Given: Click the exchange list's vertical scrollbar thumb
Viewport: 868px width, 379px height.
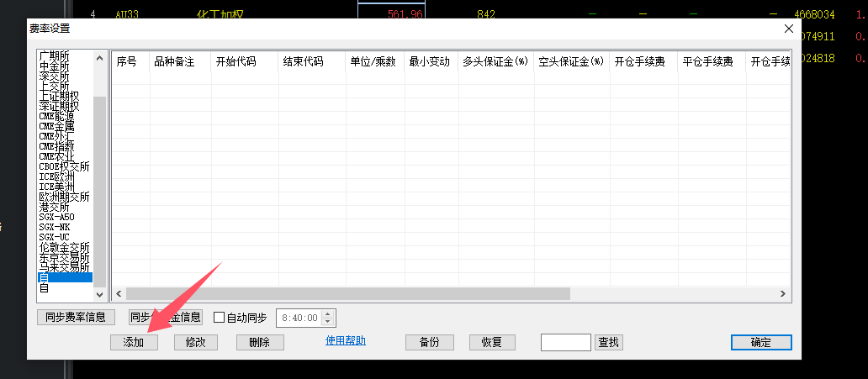Looking at the screenshot, I should click(x=99, y=191).
